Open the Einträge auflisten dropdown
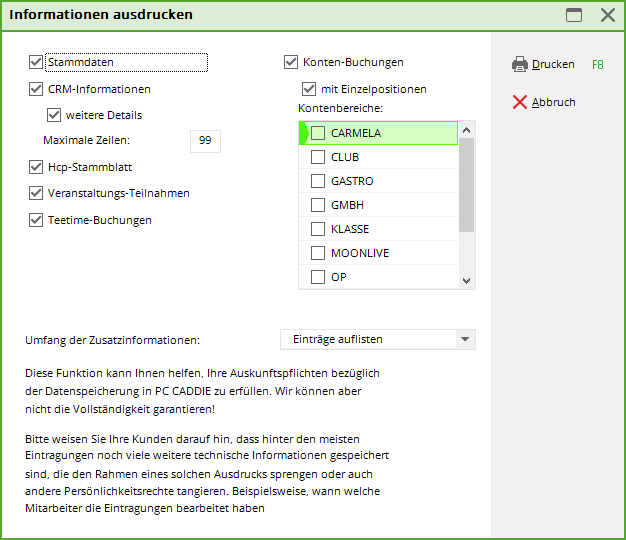 [x=464, y=339]
